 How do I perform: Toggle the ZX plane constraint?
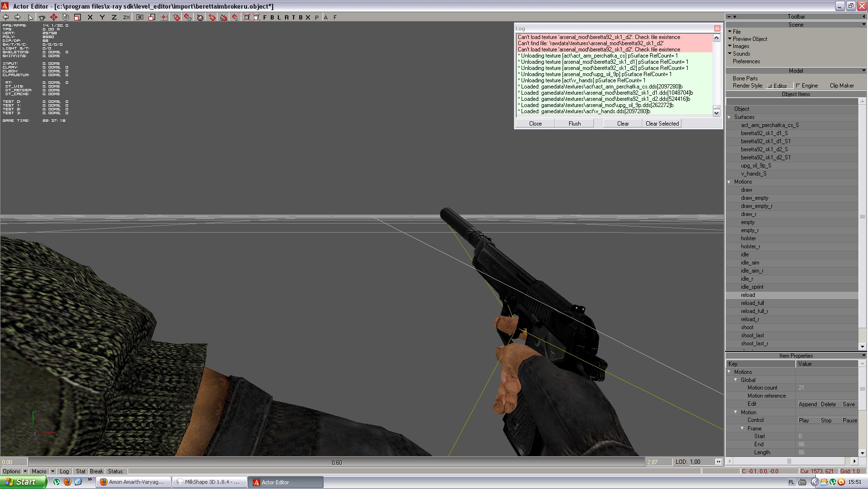126,17
